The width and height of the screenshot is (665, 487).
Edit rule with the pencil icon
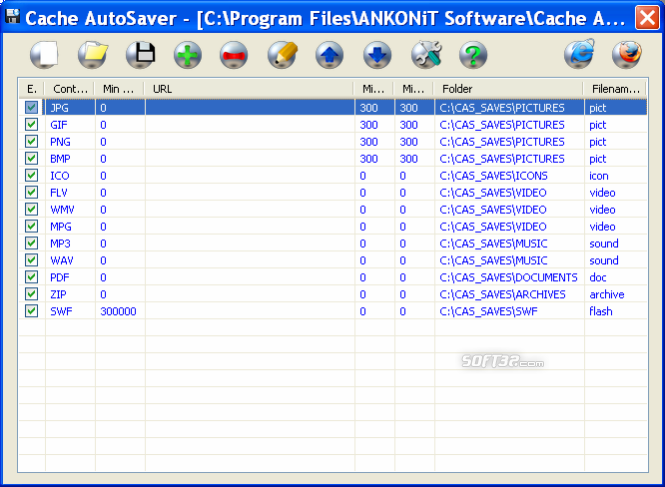coord(282,55)
